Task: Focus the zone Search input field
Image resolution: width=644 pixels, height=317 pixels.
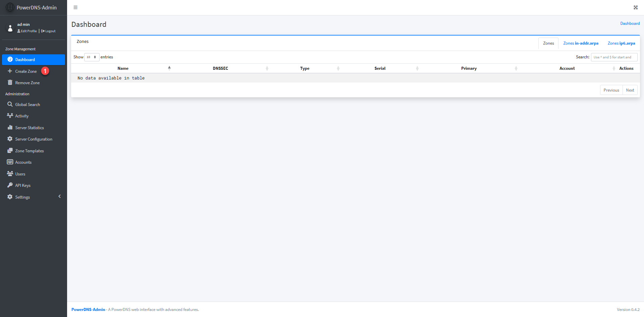Action: coord(614,57)
